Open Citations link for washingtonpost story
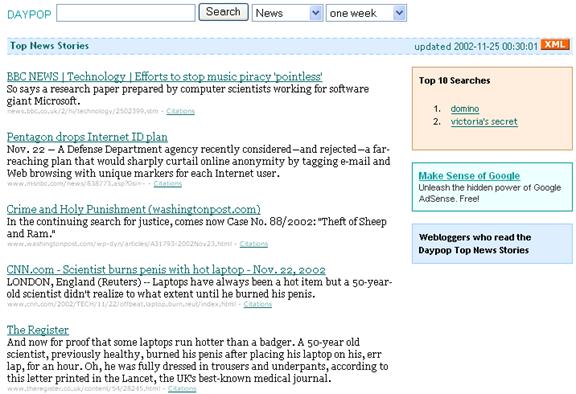The image size is (576, 394). 254,244
